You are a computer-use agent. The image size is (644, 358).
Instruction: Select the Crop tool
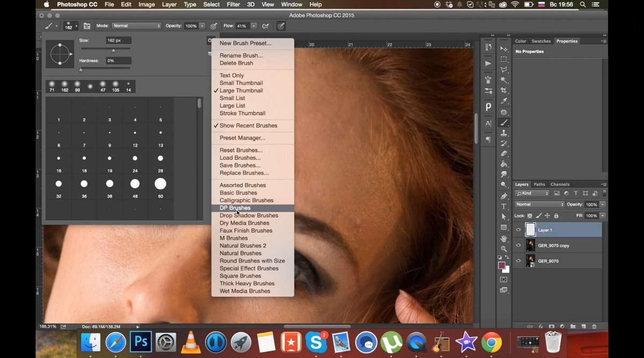[x=503, y=91]
